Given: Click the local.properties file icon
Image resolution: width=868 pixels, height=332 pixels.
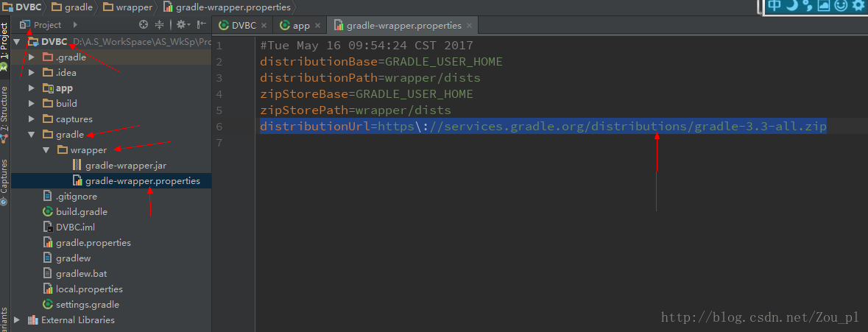Looking at the screenshot, I should pos(48,289).
